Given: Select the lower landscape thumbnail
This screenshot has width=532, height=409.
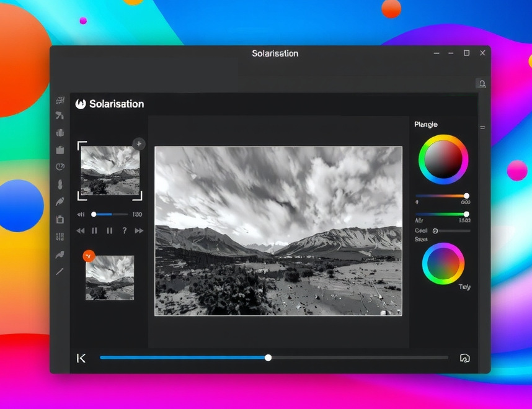Looking at the screenshot, I should tap(110, 278).
